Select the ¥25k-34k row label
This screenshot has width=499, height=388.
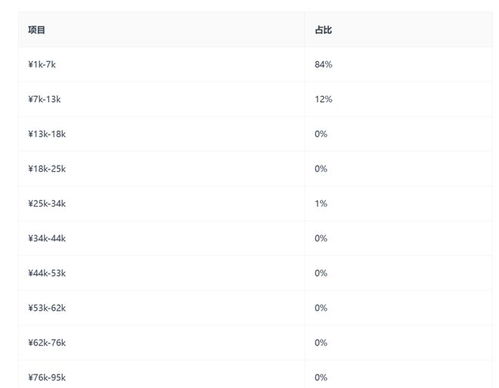(x=47, y=204)
